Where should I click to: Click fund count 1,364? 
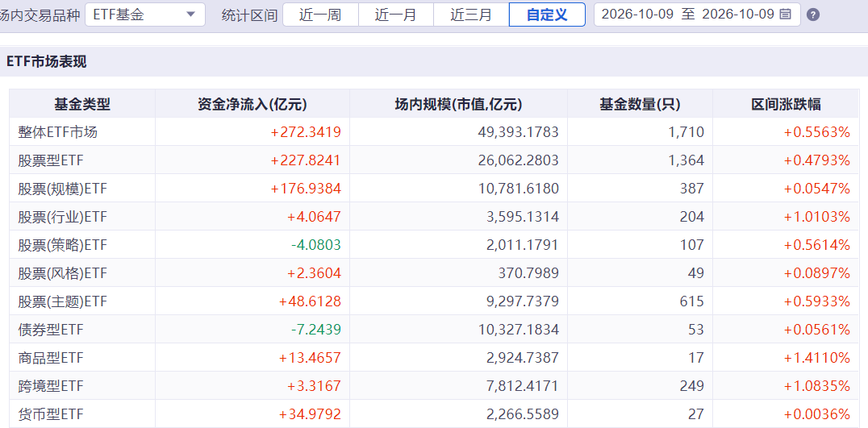pyautogui.click(x=688, y=160)
